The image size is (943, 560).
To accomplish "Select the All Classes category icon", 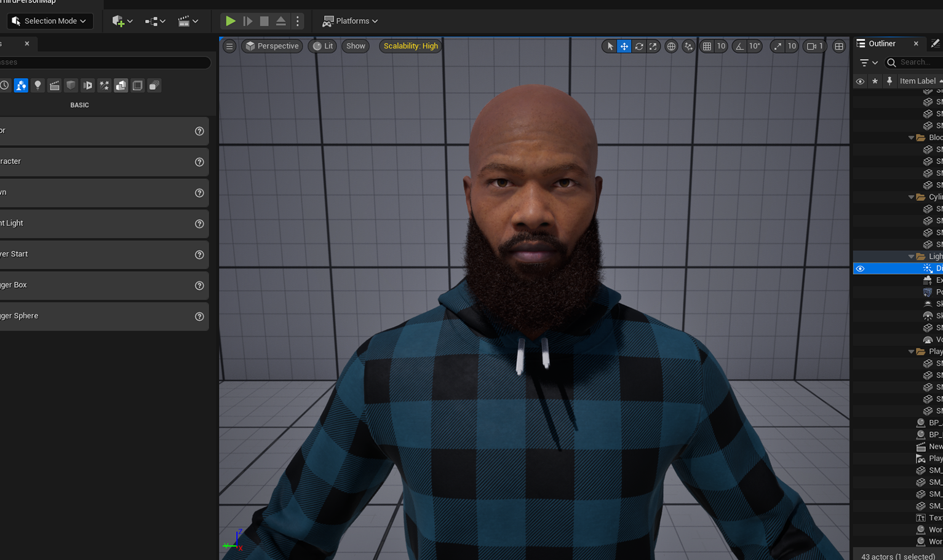I will [x=154, y=85].
